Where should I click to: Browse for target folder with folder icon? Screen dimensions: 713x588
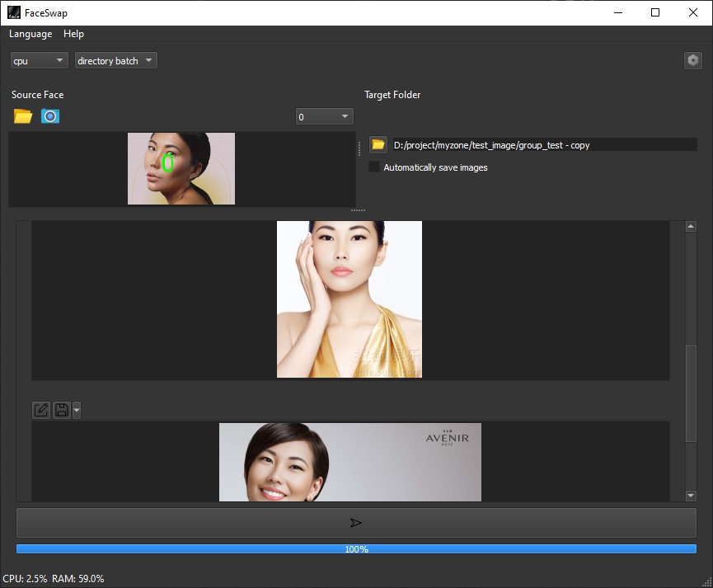point(378,144)
